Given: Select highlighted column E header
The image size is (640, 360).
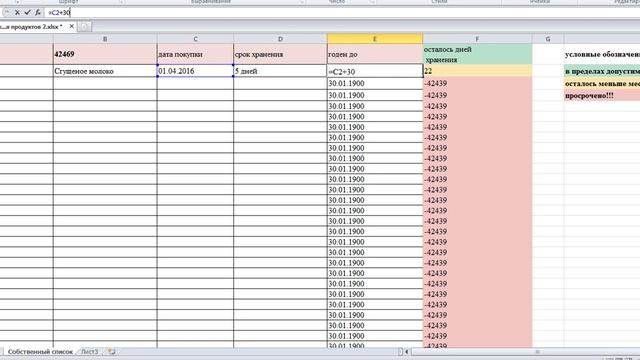Looking at the screenshot, I should (375, 39).
